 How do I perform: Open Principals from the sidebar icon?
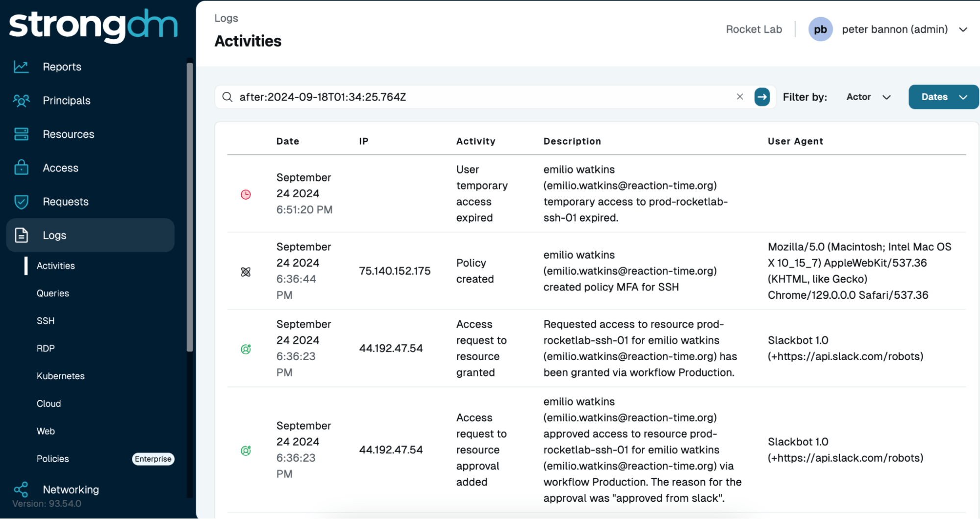[21, 101]
